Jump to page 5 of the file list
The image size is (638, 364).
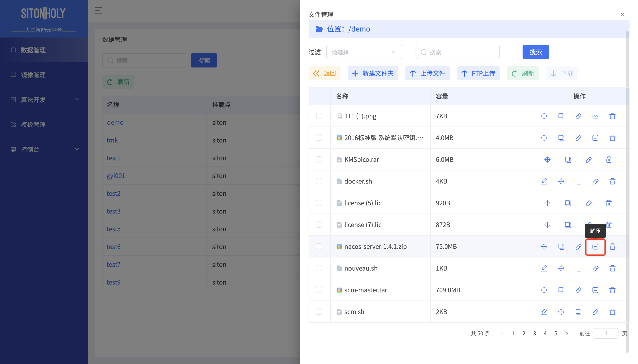(x=556, y=334)
